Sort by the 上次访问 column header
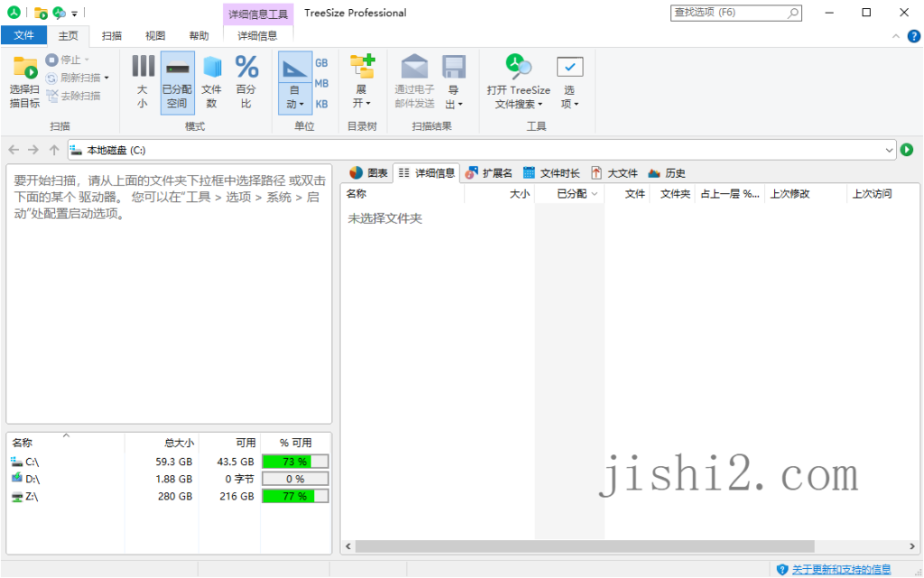 882,194
